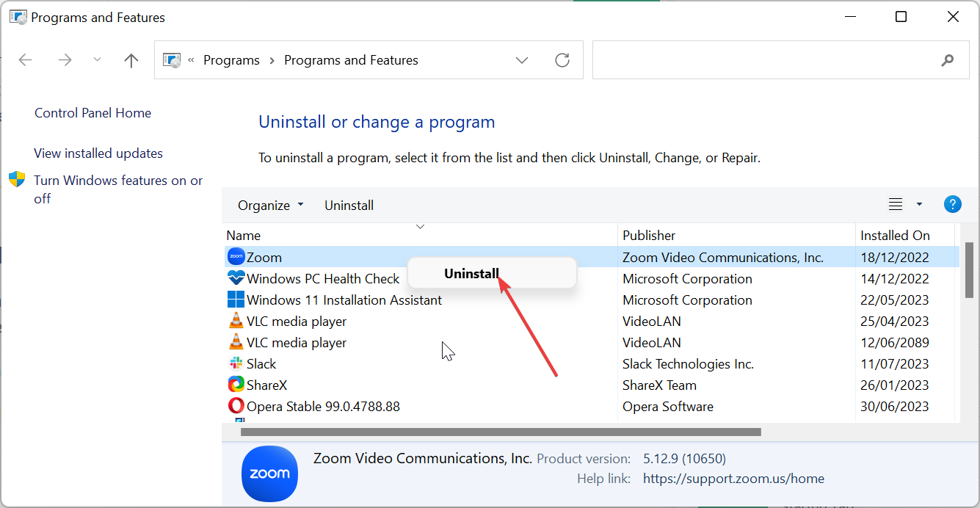This screenshot has width=980, height=508.
Task: Select the Opera Stable program icon
Action: click(x=236, y=406)
